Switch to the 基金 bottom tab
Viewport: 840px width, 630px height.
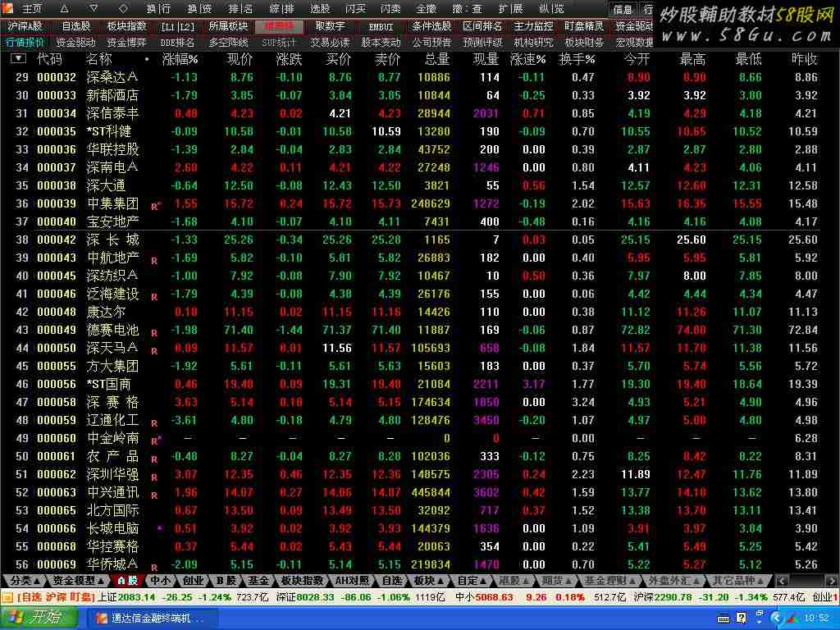(258, 580)
